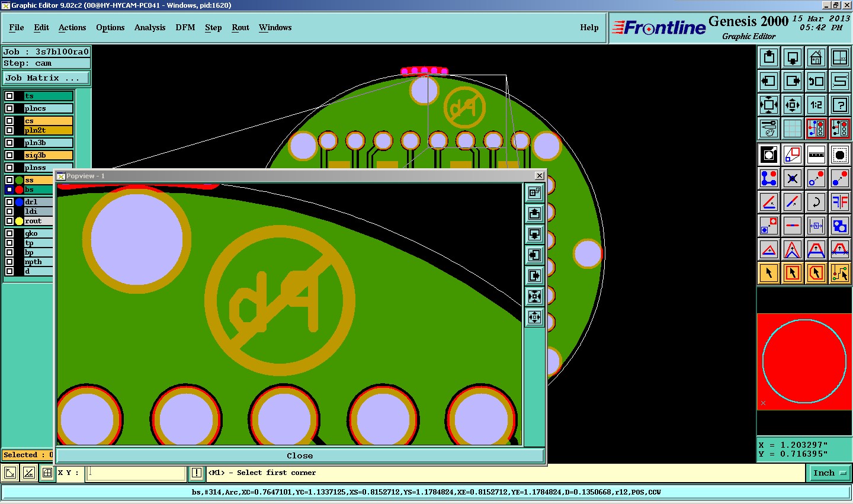Screen dimensions: 853x504
Task: Open the Edit menu
Action: pyautogui.click(x=41, y=27)
